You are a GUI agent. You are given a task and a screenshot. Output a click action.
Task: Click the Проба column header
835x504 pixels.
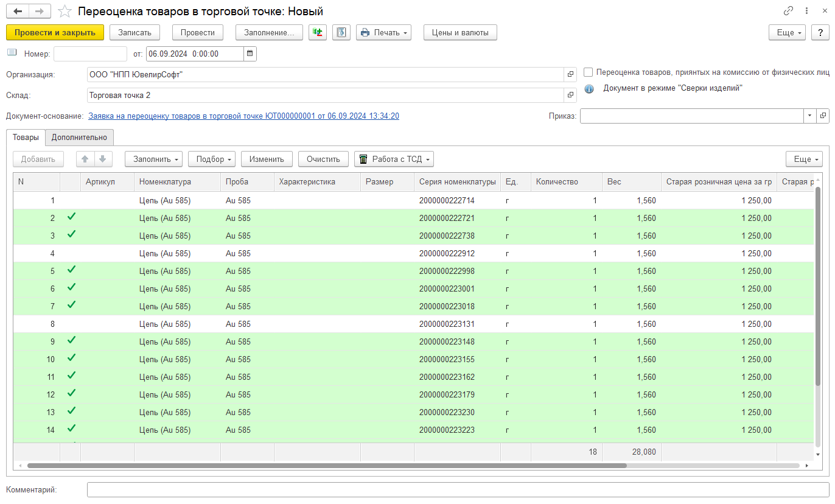click(x=247, y=181)
